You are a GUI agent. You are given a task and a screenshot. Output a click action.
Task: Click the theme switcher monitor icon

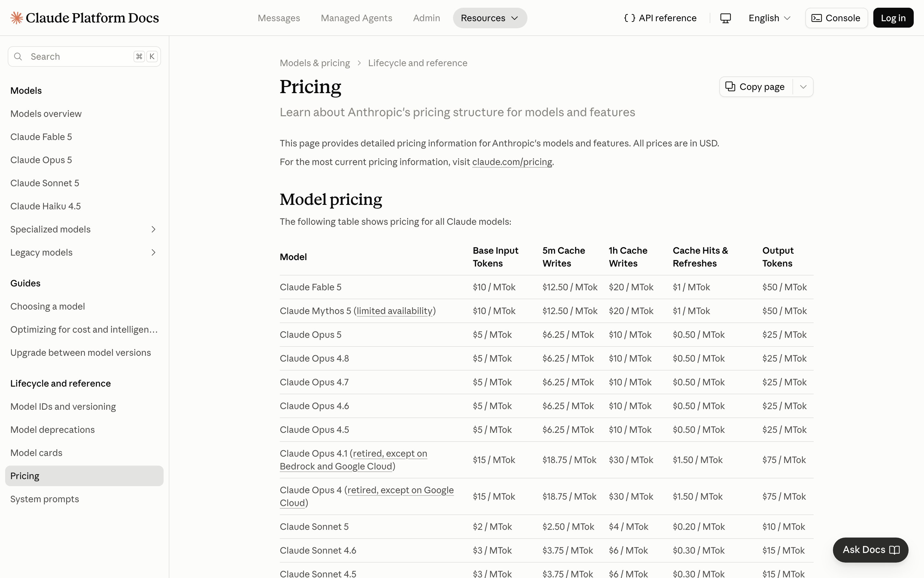[x=725, y=18]
